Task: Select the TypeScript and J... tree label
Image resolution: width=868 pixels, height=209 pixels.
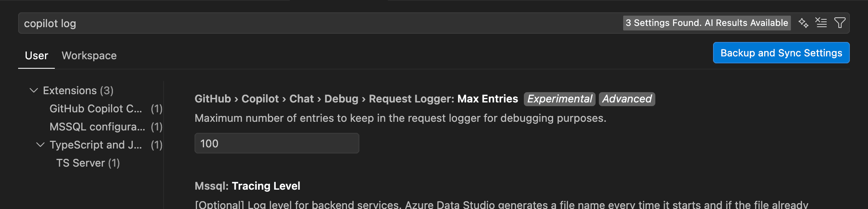Action: (96, 145)
